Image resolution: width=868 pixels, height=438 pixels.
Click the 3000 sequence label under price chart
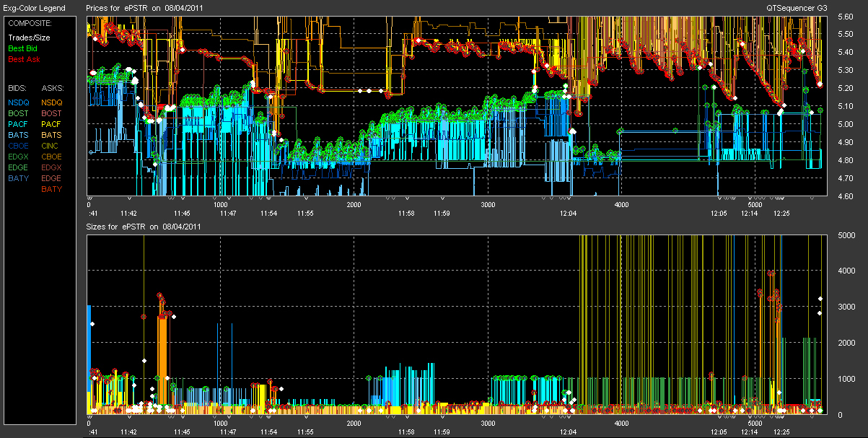tap(488, 205)
